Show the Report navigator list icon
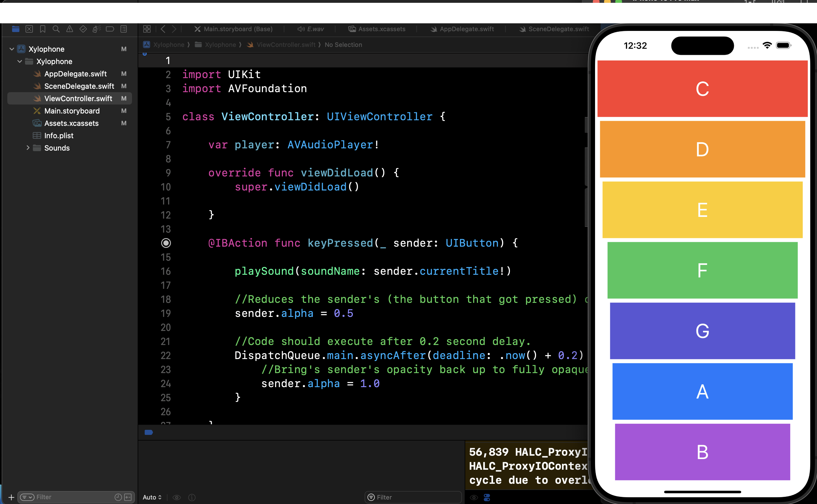The height and width of the screenshot is (504, 817). point(124,29)
